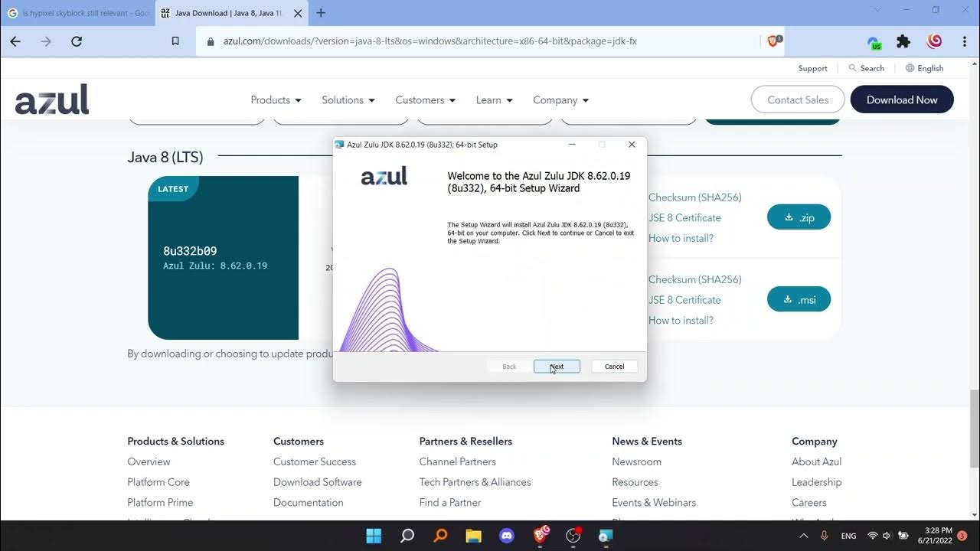Expand the Products navigation menu
Image resolution: width=980 pixels, height=551 pixels.
click(x=276, y=100)
